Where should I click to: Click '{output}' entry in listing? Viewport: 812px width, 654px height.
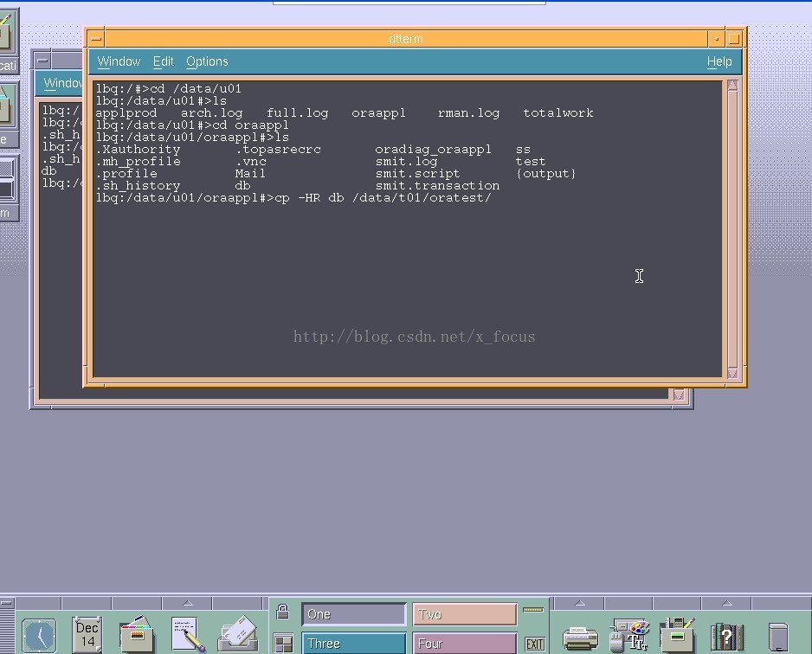click(545, 174)
